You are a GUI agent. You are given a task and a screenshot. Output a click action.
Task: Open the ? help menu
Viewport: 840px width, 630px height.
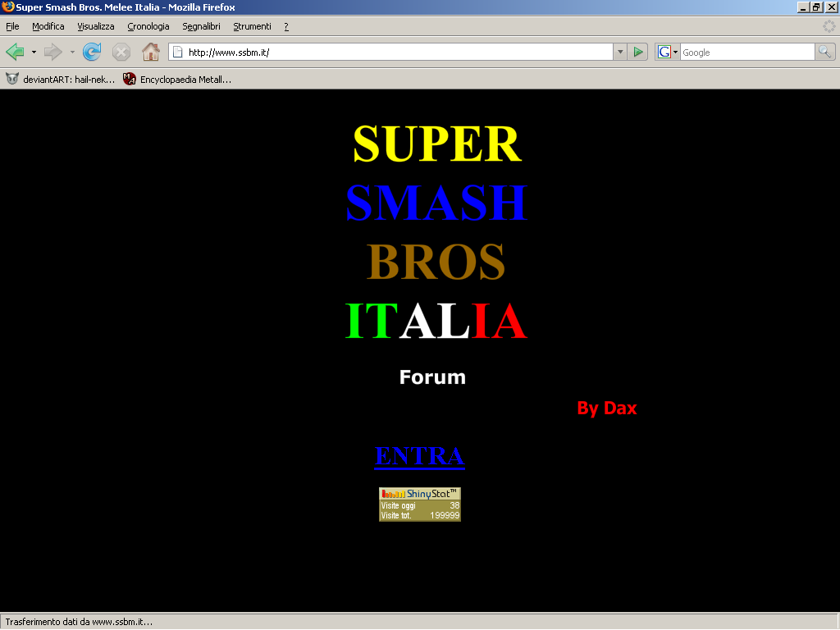click(x=286, y=26)
